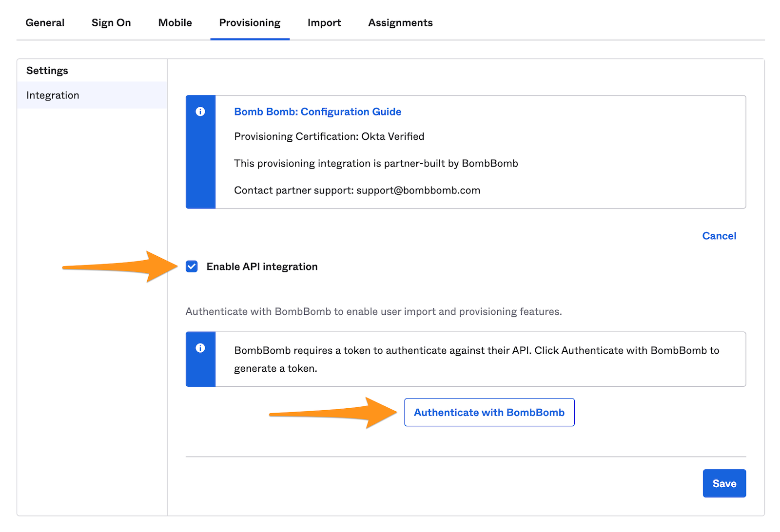Click the info icon beside Configuration Guide
780x532 pixels.
coord(200,112)
